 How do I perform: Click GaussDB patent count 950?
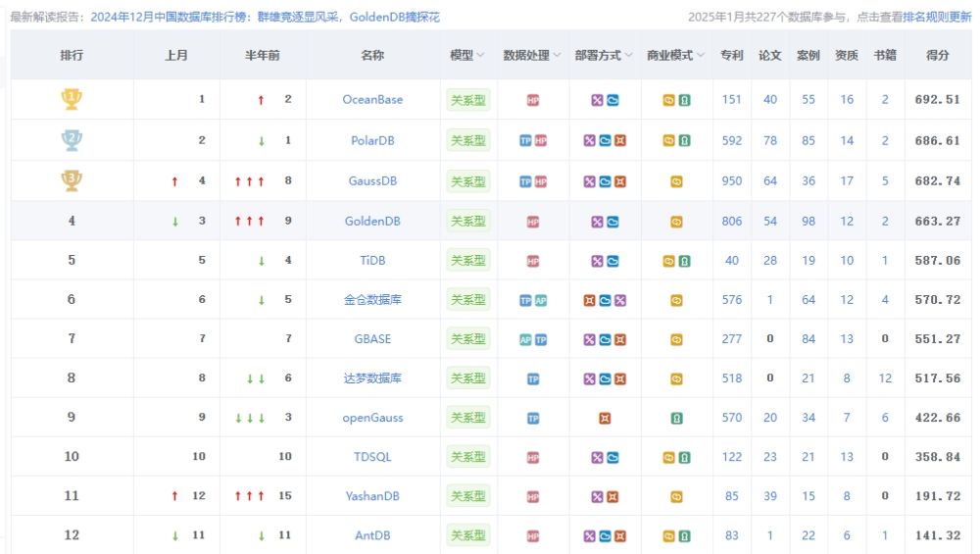tap(732, 180)
